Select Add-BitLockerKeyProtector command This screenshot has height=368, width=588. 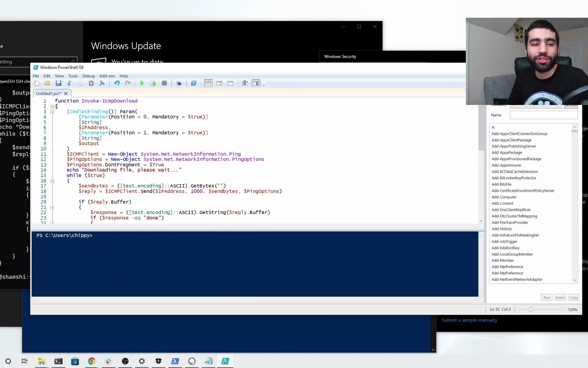pos(514,178)
